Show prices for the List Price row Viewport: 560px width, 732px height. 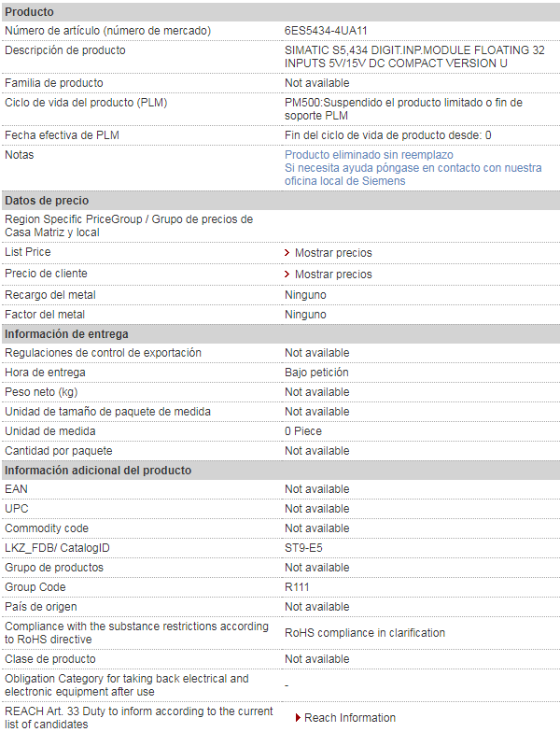333,252
